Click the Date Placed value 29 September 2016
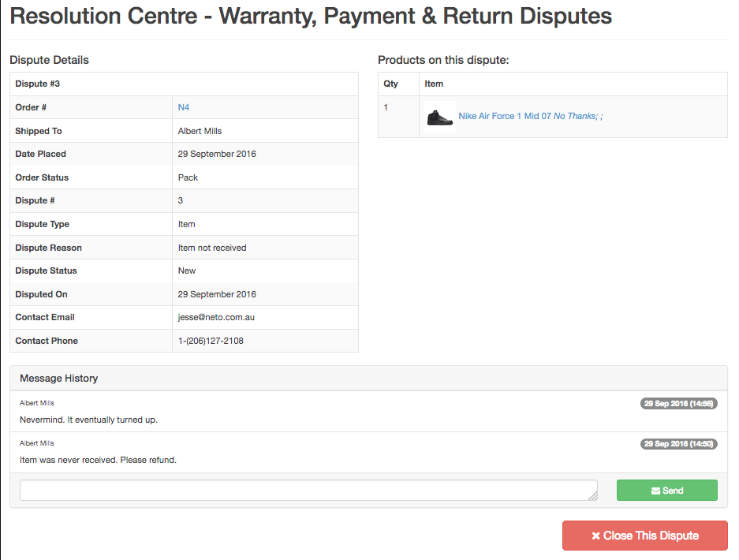Screen dimensions: 739x560 (217, 154)
